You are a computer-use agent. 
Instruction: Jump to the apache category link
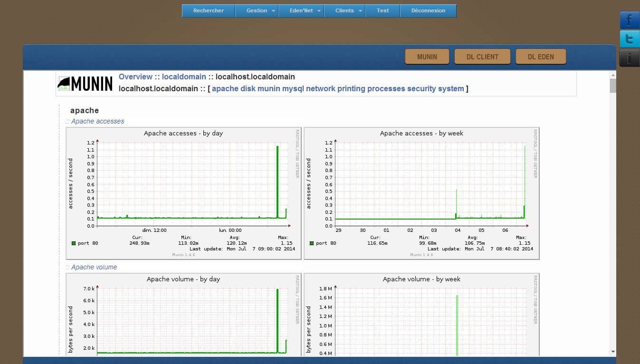pyautogui.click(x=225, y=88)
